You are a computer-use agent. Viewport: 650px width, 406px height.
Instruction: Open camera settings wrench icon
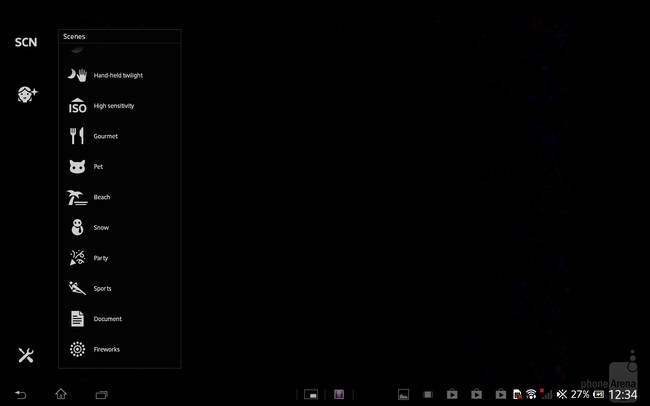click(26, 355)
